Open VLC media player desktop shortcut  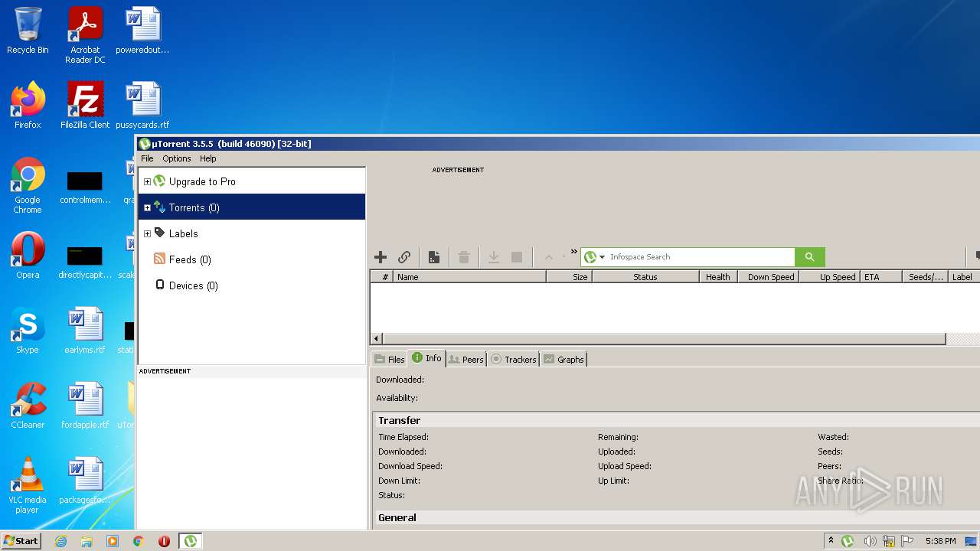[28, 485]
